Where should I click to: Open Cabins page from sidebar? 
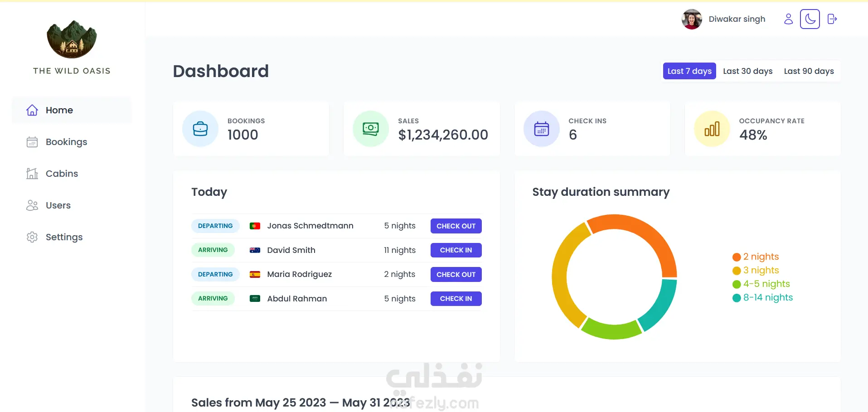pyautogui.click(x=72, y=174)
